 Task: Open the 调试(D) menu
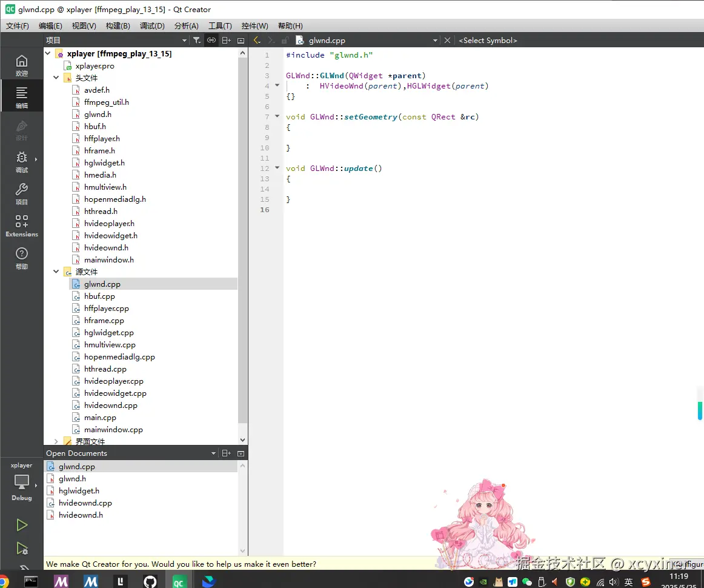tap(152, 25)
